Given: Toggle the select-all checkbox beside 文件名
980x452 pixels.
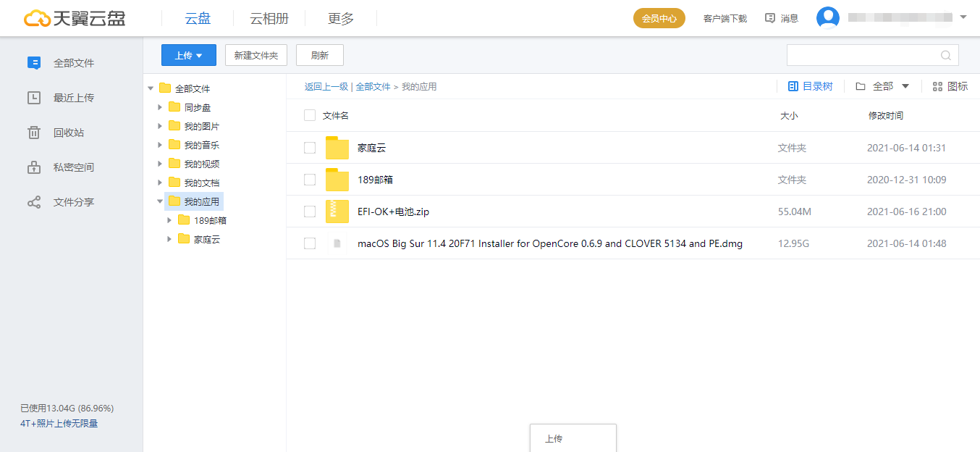Looking at the screenshot, I should 310,115.
